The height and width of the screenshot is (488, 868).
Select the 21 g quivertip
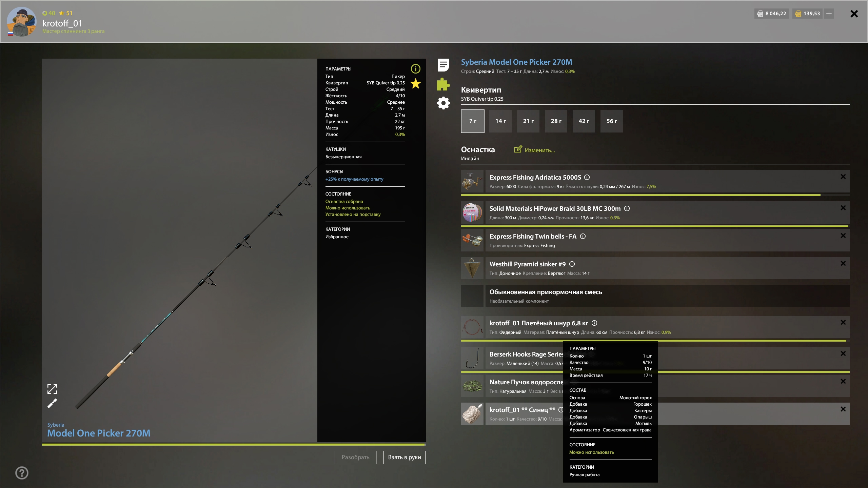(x=528, y=121)
